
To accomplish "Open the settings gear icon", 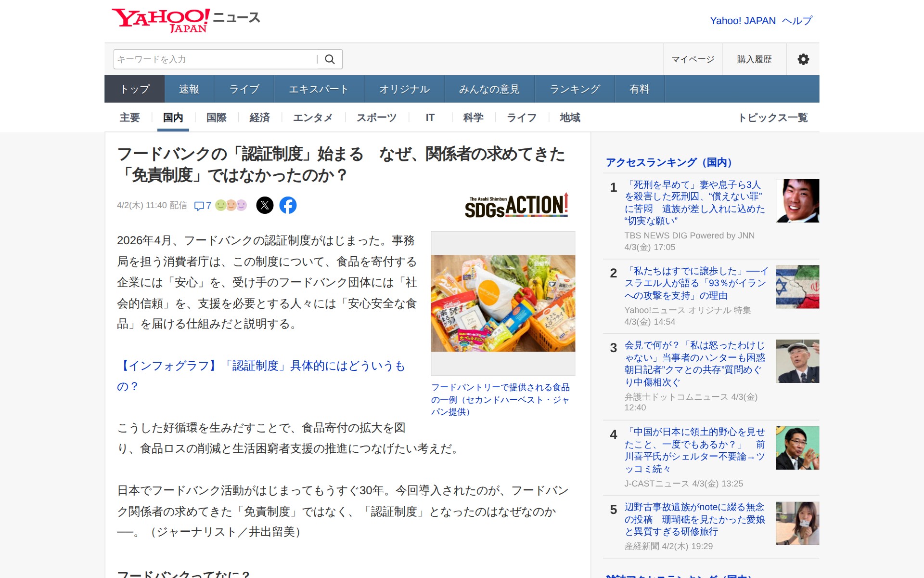I will 803,59.
